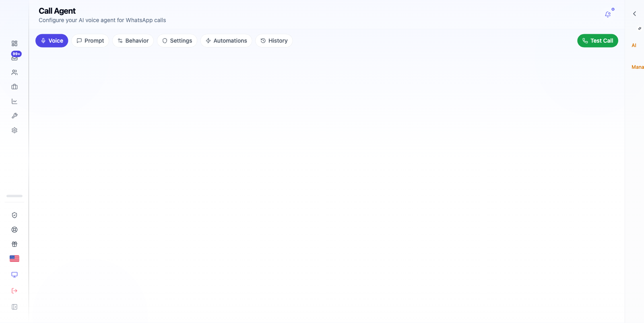Start a Test Call
This screenshot has height=323, width=644.
[x=598, y=41]
